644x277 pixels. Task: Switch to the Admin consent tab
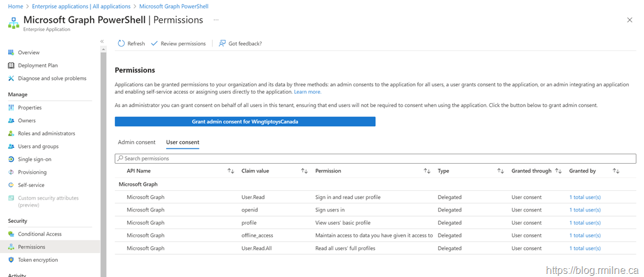pyautogui.click(x=136, y=142)
